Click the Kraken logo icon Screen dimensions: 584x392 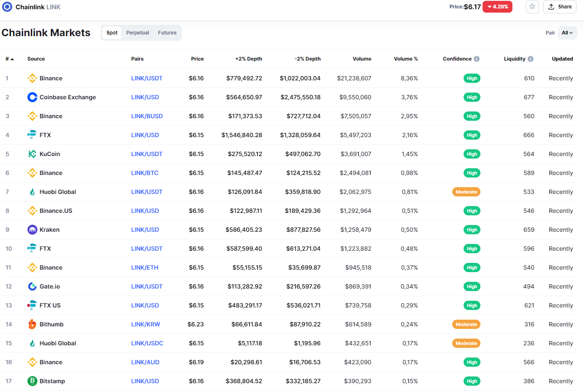tap(32, 230)
